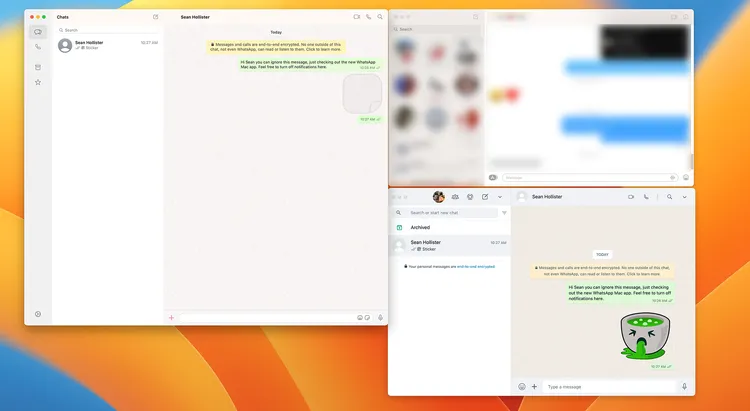Image resolution: width=750 pixels, height=411 pixels.
Task: Open the archive box icon in left WhatsApp sidebar
Action: click(38, 67)
